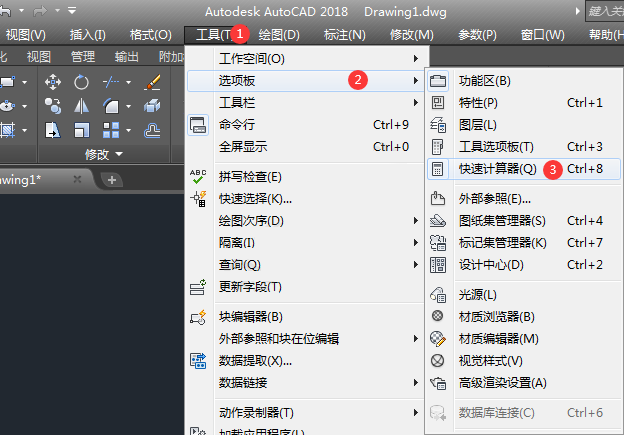The image size is (624, 435).
Task: Run 拼写检查(E) spell check
Action: coord(307,177)
